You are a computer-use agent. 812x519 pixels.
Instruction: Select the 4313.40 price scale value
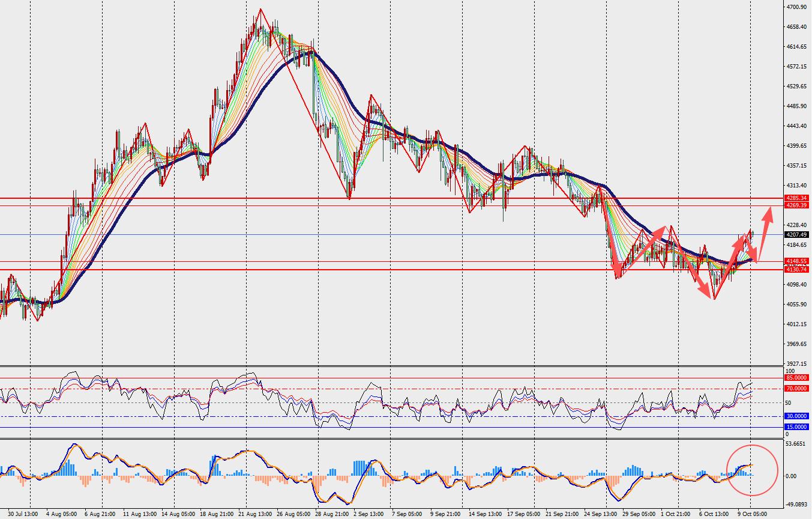pyautogui.click(x=796, y=186)
